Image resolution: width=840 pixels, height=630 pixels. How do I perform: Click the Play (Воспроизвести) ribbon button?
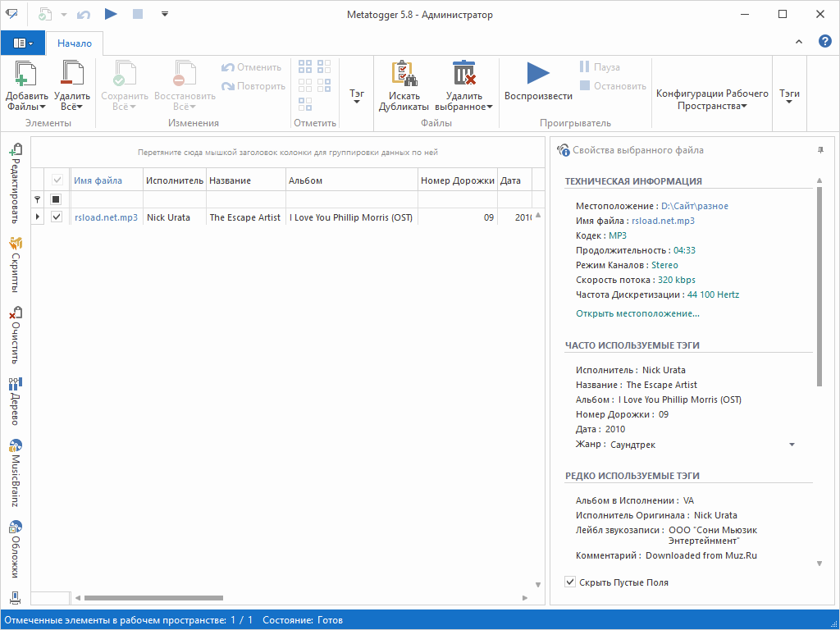[538, 82]
